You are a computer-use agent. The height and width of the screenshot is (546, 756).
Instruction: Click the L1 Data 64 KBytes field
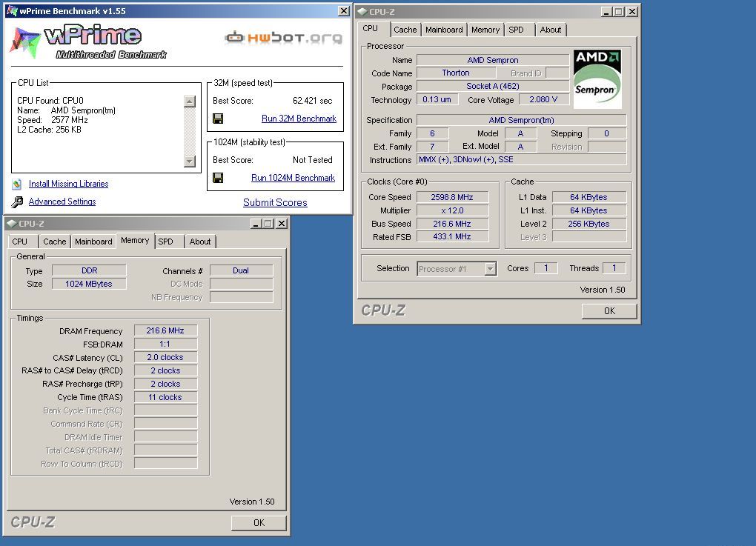[588, 197]
